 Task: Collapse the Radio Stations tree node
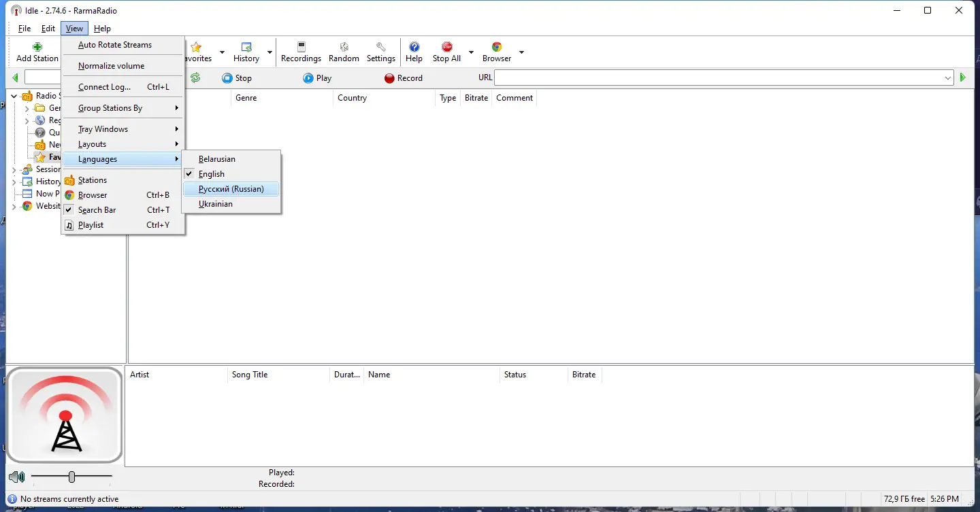14,95
